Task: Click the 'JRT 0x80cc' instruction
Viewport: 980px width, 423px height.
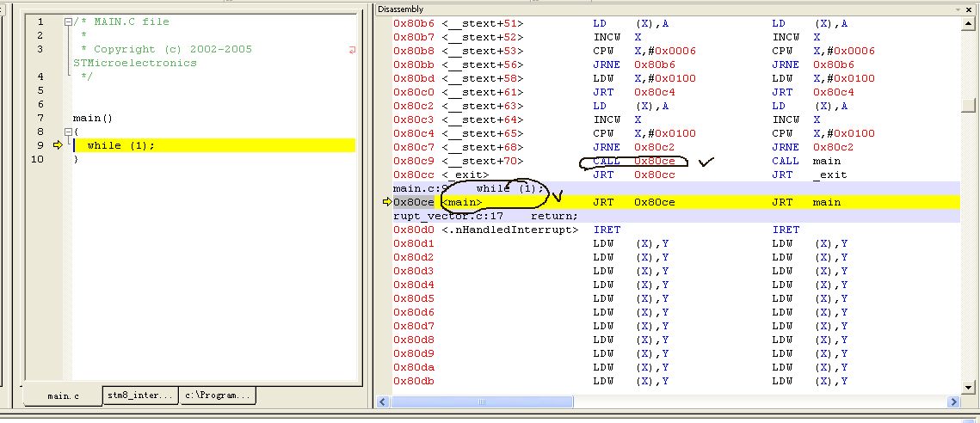Action: click(634, 175)
